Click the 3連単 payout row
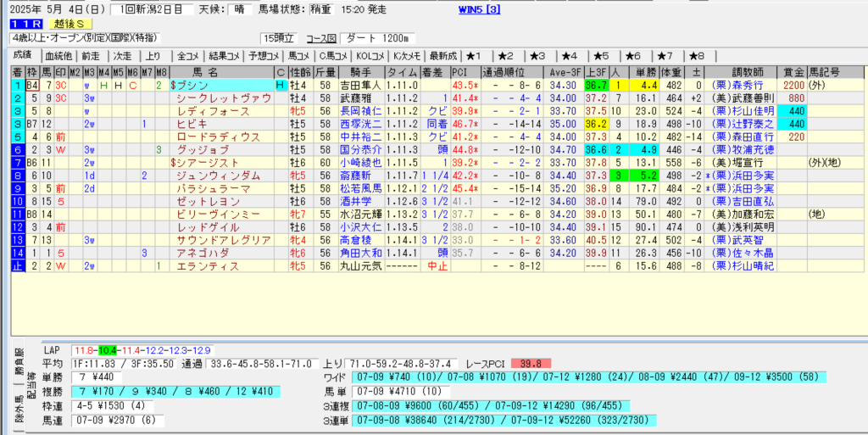The height and width of the screenshot is (435, 868). pos(506,421)
